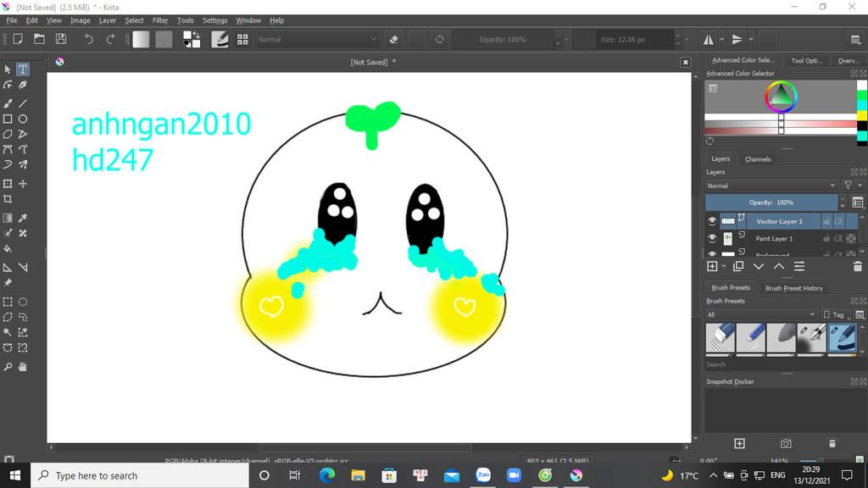Adjust the Layers Opacity 100% slider
The width and height of the screenshot is (868, 488).
click(x=771, y=202)
